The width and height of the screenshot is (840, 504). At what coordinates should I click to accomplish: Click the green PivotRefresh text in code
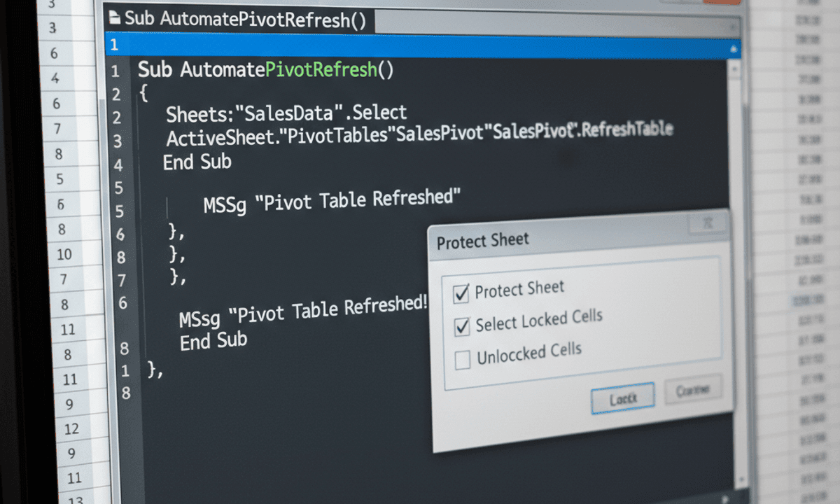[x=321, y=70]
